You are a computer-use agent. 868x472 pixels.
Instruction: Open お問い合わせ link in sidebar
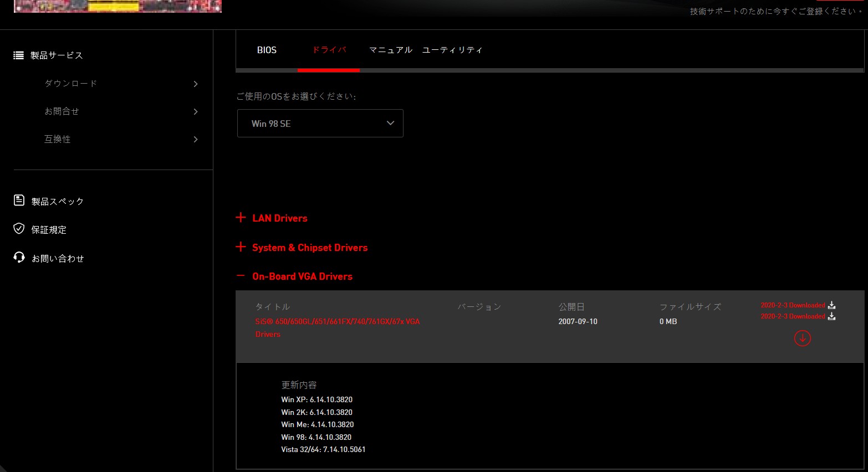click(x=58, y=258)
